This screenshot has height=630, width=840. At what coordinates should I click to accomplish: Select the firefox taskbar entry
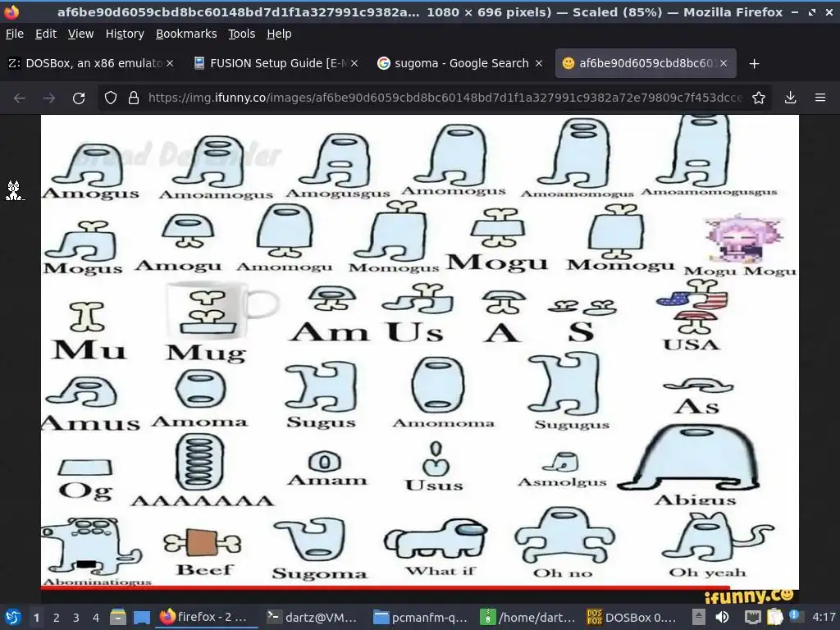(207, 617)
